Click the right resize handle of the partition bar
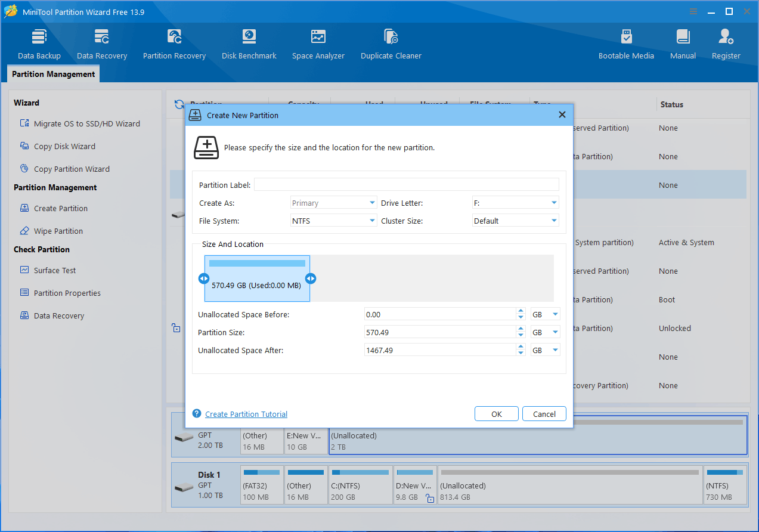Viewport: 759px width, 532px height. [x=311, y=279]
